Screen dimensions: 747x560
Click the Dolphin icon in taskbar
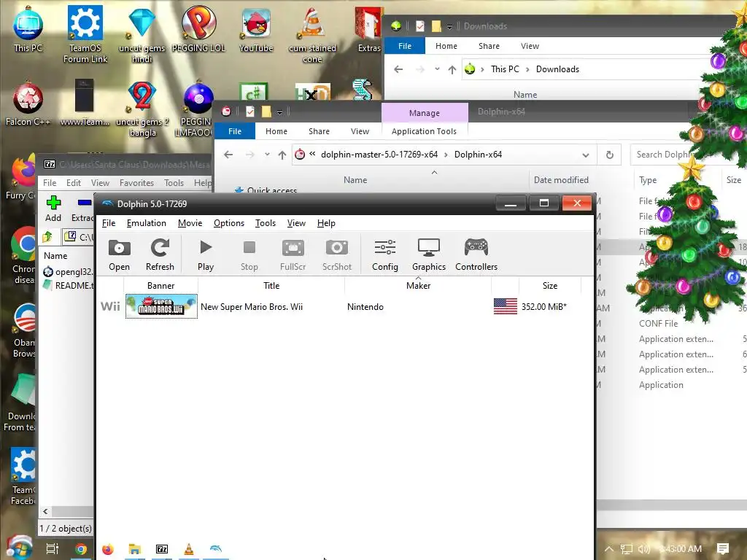coord(215,550)
